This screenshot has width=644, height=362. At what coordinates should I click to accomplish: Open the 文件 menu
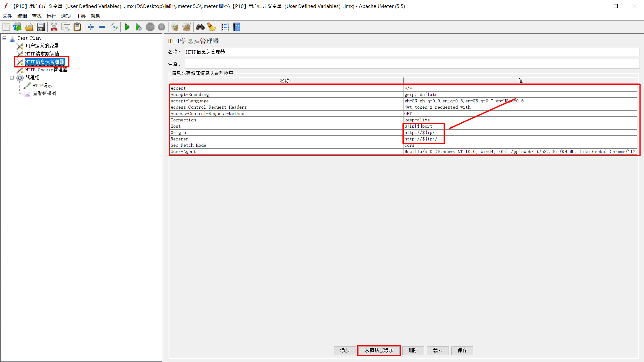click(x=7, y=16)
